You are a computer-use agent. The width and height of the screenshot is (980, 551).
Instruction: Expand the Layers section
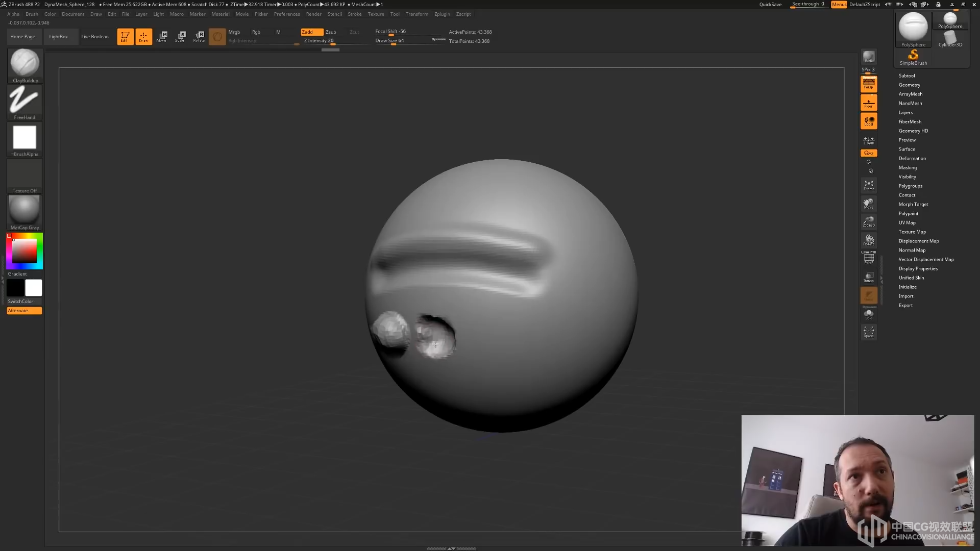tap(905, 112)
